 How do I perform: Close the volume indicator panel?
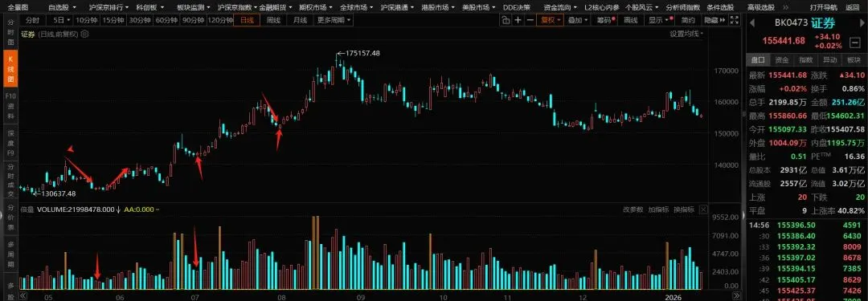703,209
